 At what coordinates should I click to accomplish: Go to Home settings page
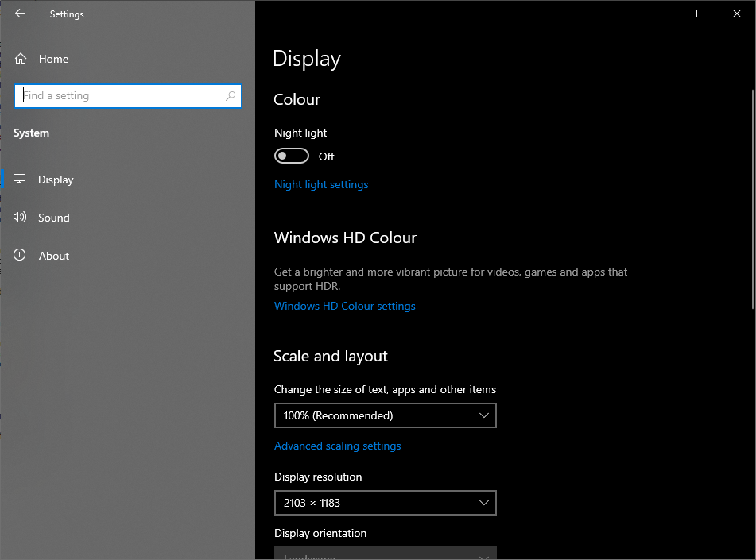tap(127, 59)
